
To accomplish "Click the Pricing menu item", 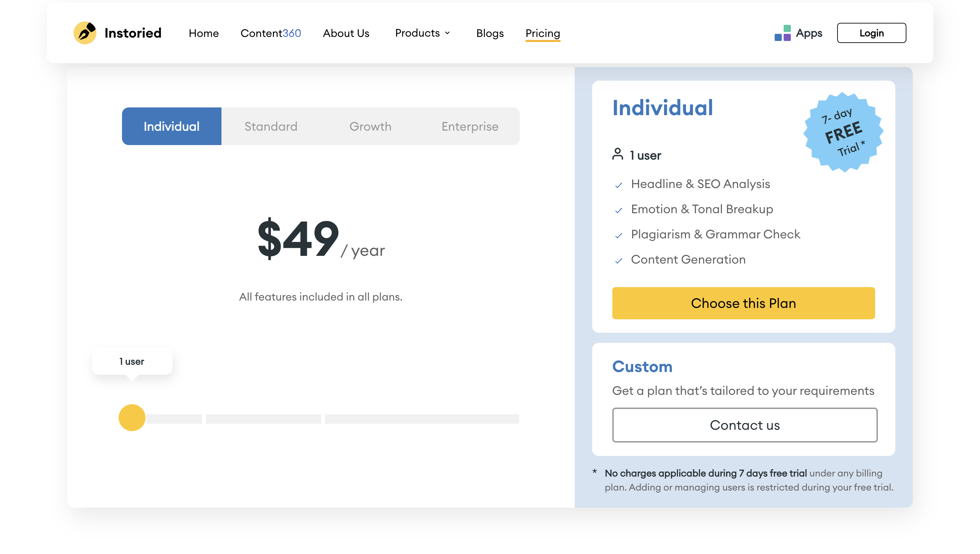I will tap(542, 32).
